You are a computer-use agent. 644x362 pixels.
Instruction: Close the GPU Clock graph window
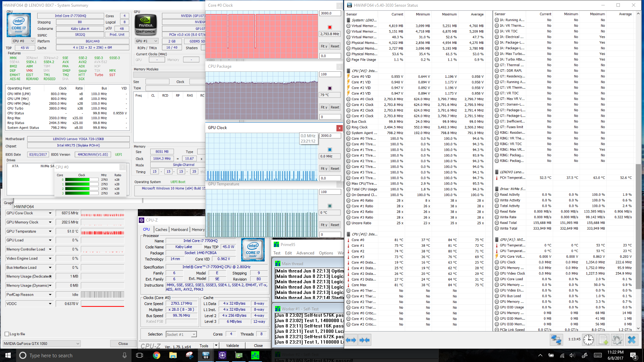pyautogui.click(x=339, y=128)
